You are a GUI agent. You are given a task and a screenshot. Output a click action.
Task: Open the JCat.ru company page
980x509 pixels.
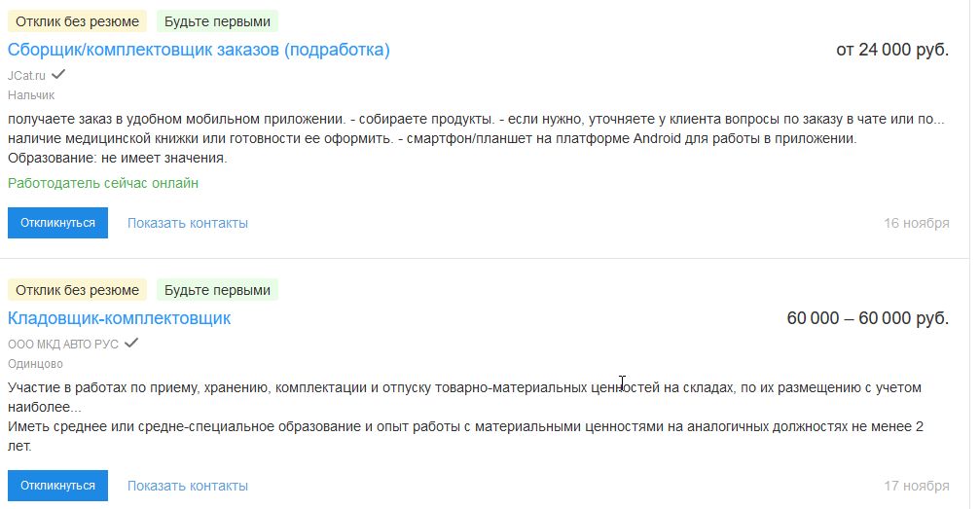[x=26, y=75]
